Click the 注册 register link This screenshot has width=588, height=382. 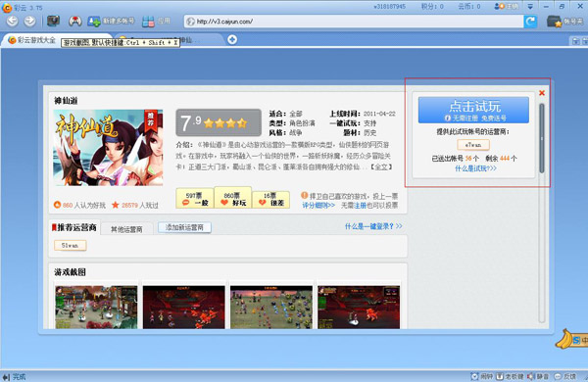pos(360,205)
